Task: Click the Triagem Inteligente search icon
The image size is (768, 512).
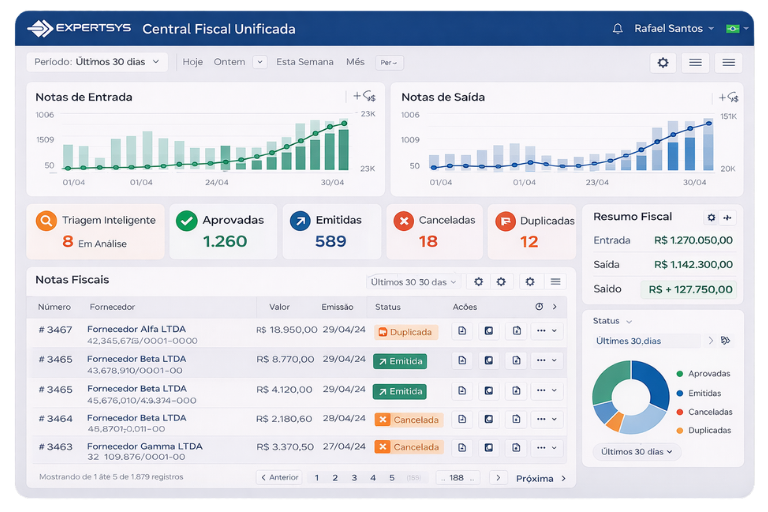Action: click(x=45, y=221)
